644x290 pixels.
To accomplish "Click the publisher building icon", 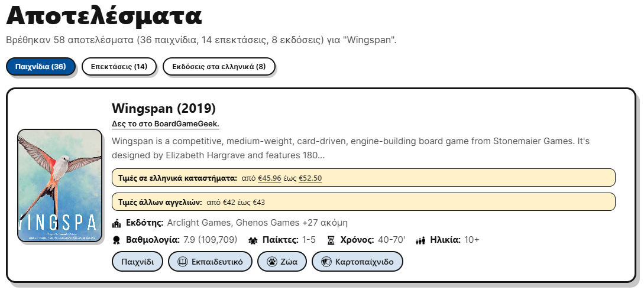I will (x=116, y=223).
